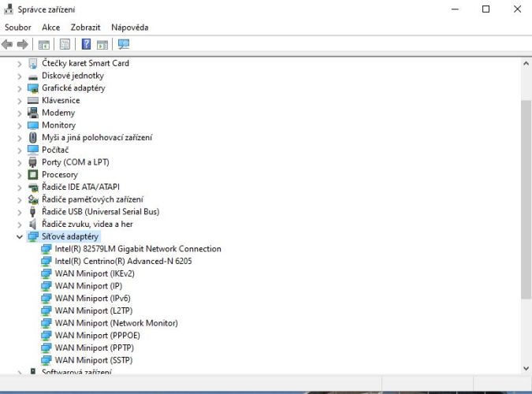The image size is (532, 394).
Task: Select WAN Miniport (IP) adapter
Action: pyautogui.click(x=88, y=286)
